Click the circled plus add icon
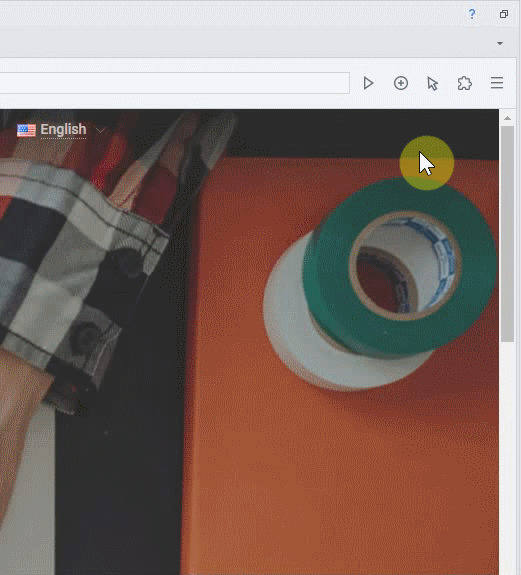 (401, 83)
